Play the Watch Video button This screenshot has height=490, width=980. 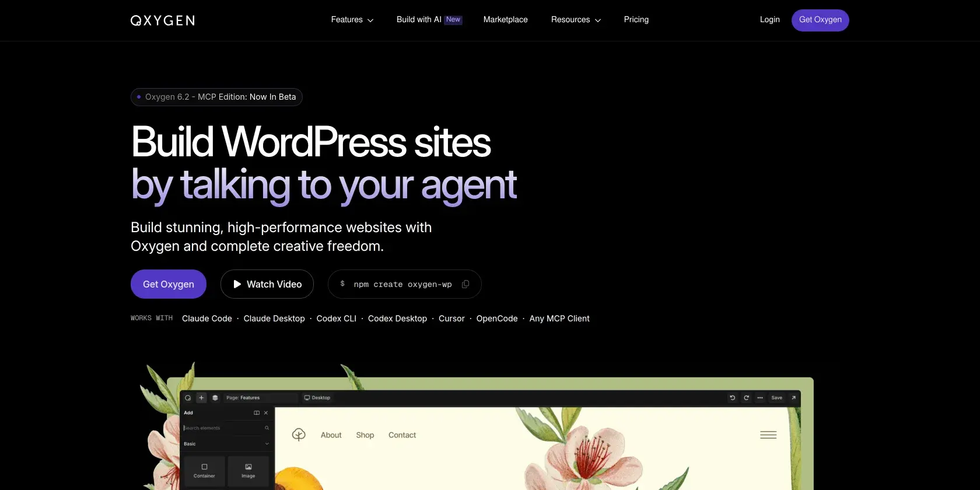coord(267,284)
